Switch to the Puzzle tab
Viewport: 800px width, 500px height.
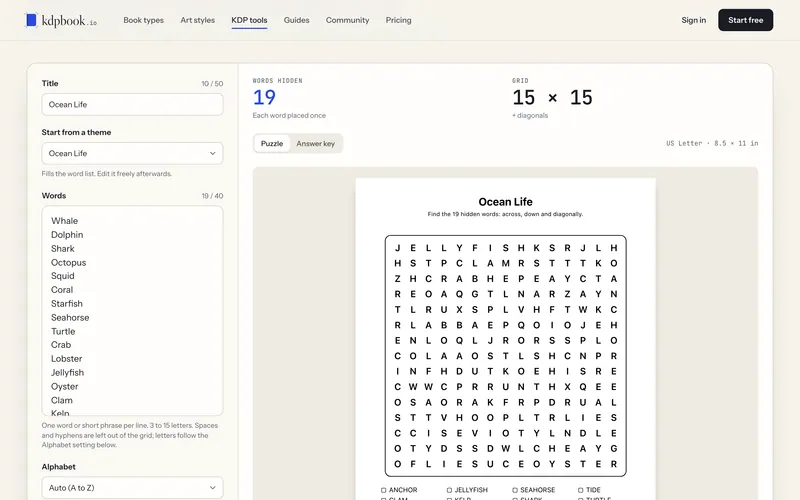click(271, 143)
